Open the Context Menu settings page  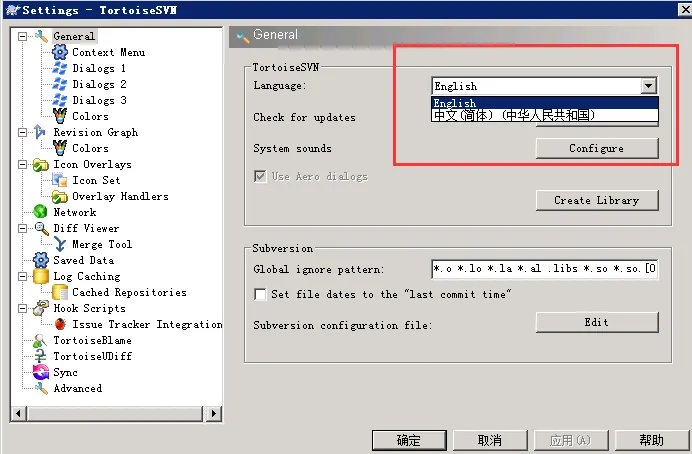pos(109,52)
